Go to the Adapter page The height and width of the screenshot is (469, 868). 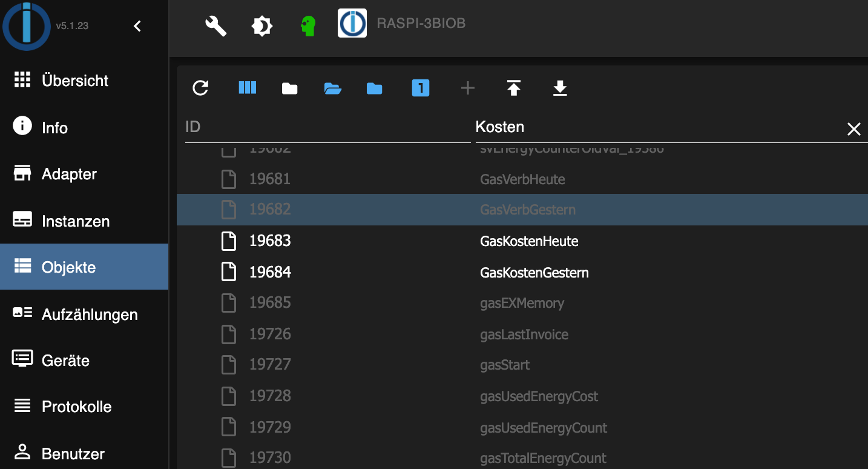click(84, 174)
